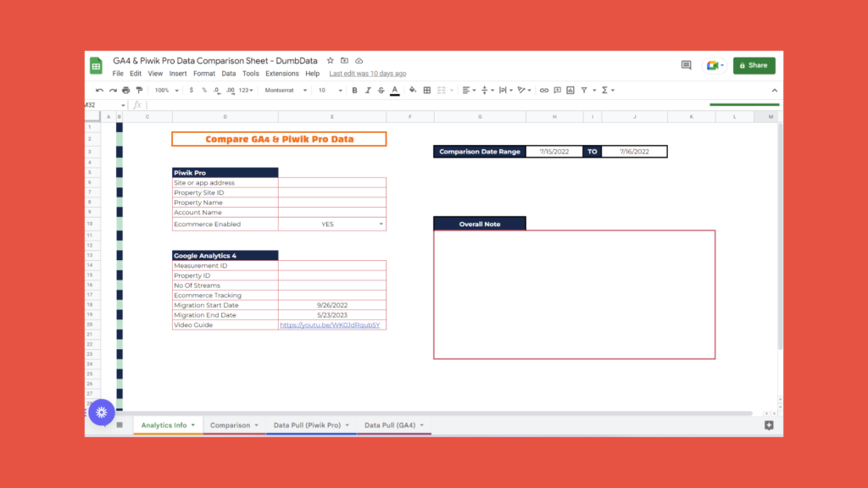Open the Last edit was 10 days ago link
Viewport: 868px width, 488px height.
pos(368,74)
